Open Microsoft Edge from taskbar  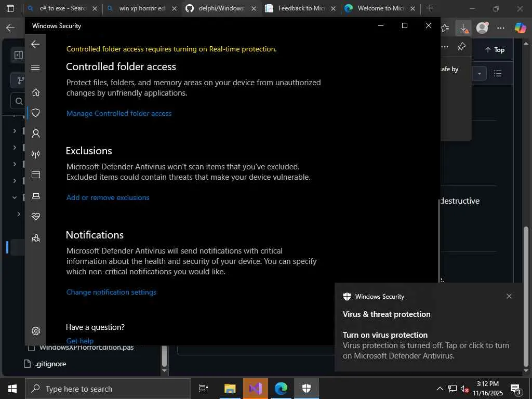(281, 389)
